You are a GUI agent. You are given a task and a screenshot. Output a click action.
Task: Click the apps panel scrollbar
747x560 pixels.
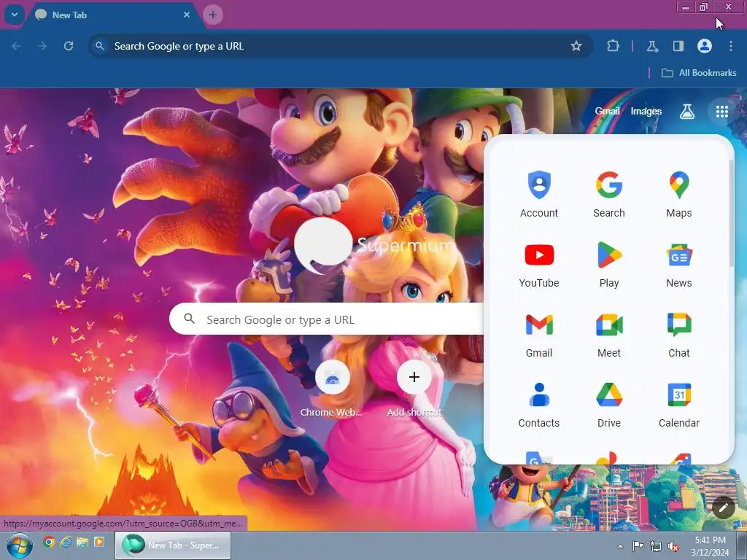pyautogui.click(x=731, y=212)
